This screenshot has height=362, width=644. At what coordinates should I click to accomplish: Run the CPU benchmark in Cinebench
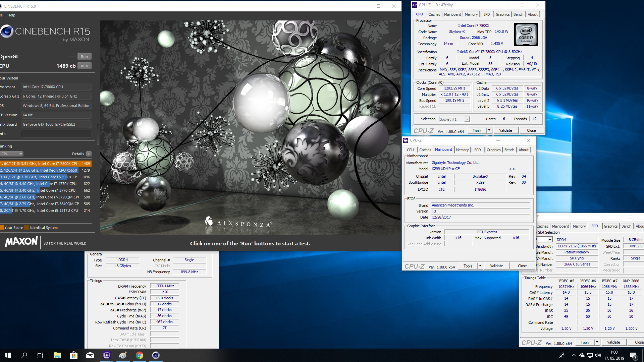click(84, 66)
